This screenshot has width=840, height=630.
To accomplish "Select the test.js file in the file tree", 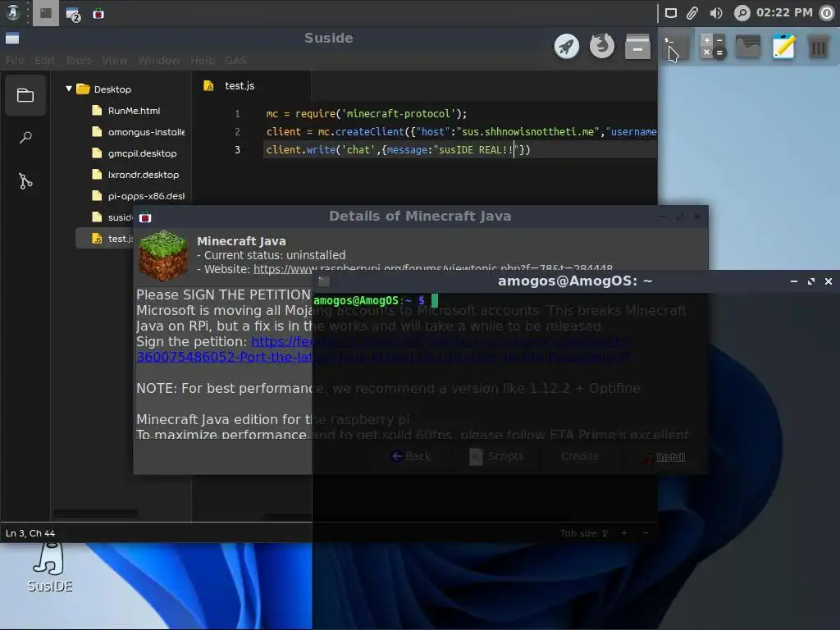I will [x=105, y=239].
